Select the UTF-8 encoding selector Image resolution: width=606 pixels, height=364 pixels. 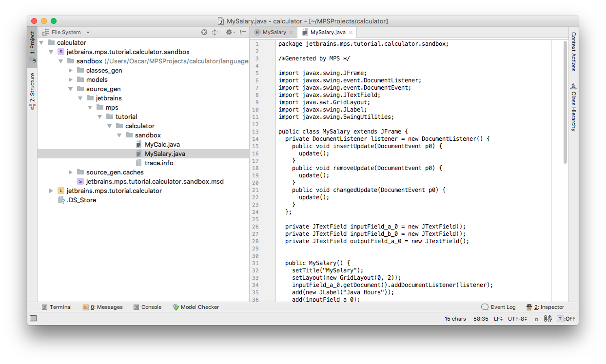click(518, 319)
